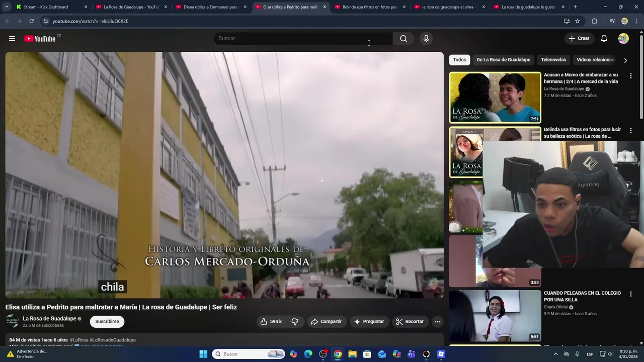The image size is (644, 362).
Task: Click the Recortar clip button
Action: pos(409,322)
